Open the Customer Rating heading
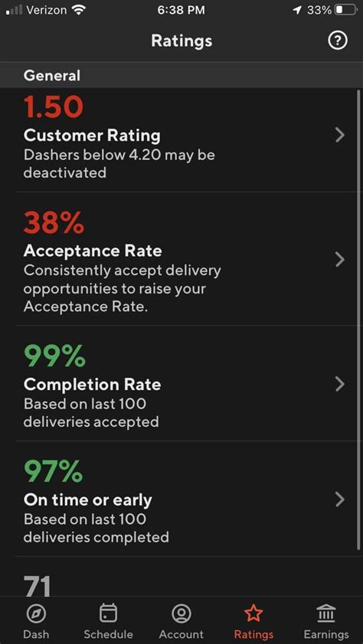The image size is (363, 644). [92, 135]
